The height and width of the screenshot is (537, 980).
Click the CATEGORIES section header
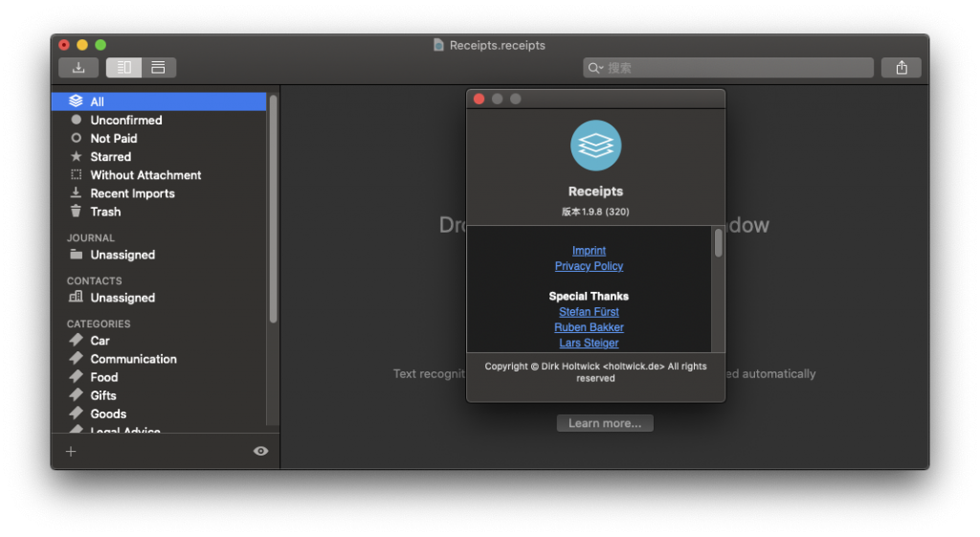[x=99, y=324]
